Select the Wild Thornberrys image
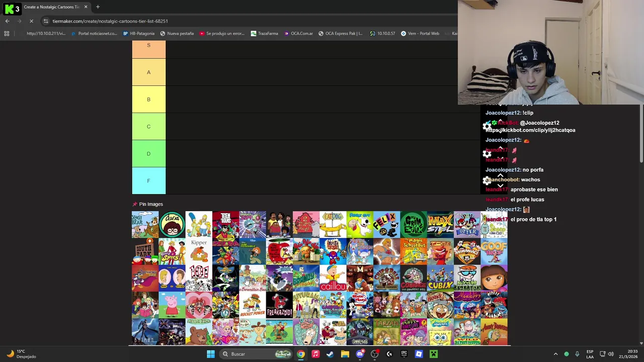The height and width of the screenshot is (362, 644). pyautogui.click(x=467, y=331)
